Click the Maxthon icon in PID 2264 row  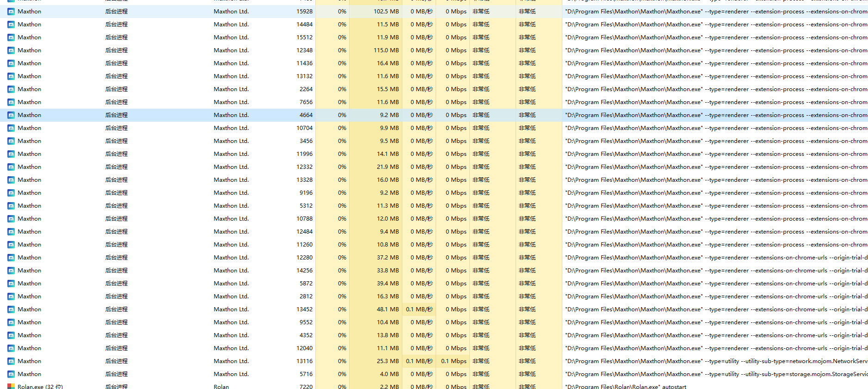[11, 89]
